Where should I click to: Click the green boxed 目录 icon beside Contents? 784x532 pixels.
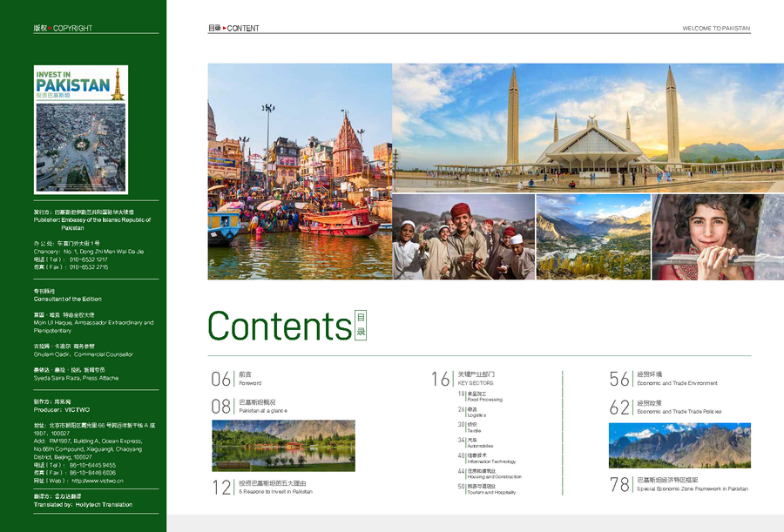(361, 325)
